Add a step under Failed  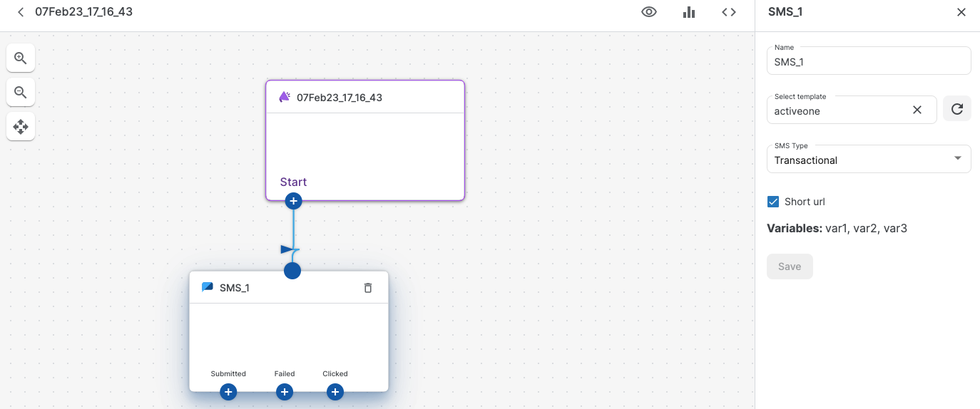[285, 392]
